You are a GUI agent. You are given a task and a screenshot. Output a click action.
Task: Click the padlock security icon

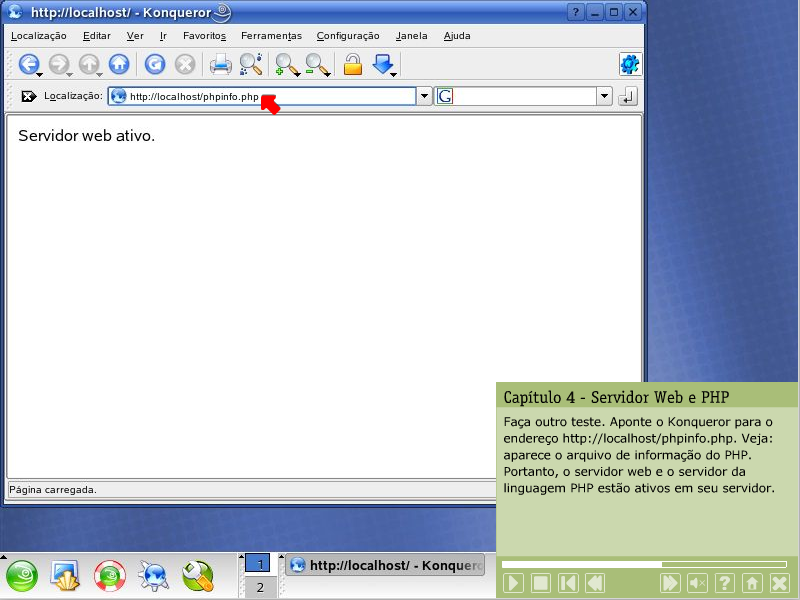click(352, 65)
